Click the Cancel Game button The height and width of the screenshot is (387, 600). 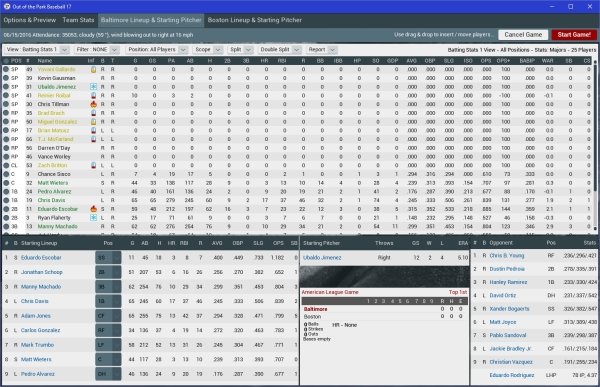(x=523, y=34)
